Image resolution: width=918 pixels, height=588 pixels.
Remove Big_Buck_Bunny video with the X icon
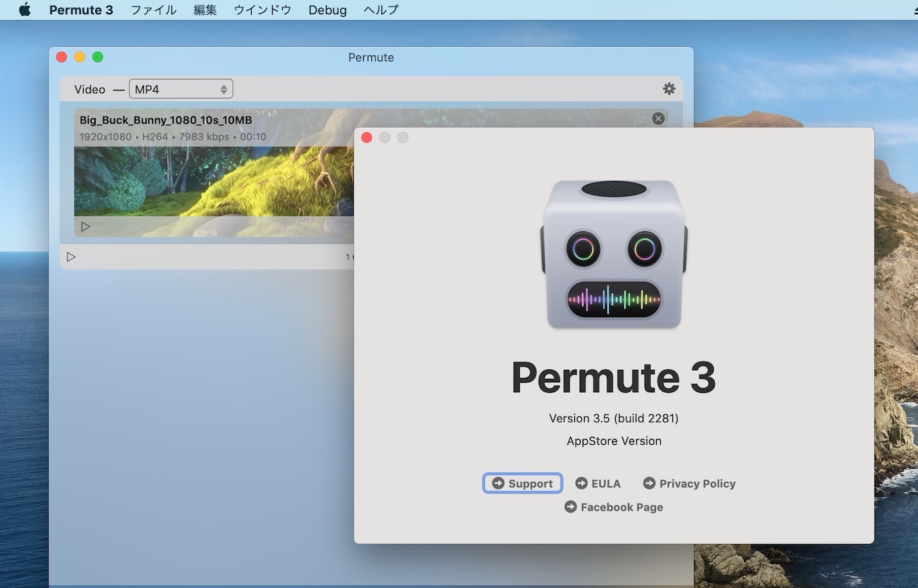(x=658, y=119)
